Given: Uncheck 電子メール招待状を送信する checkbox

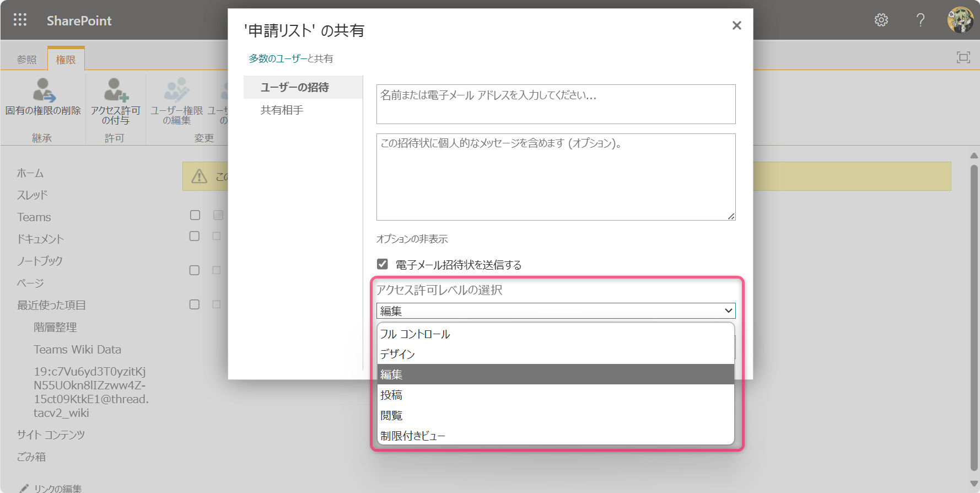Looking at the screenshot, I should [x=383, y=264].
